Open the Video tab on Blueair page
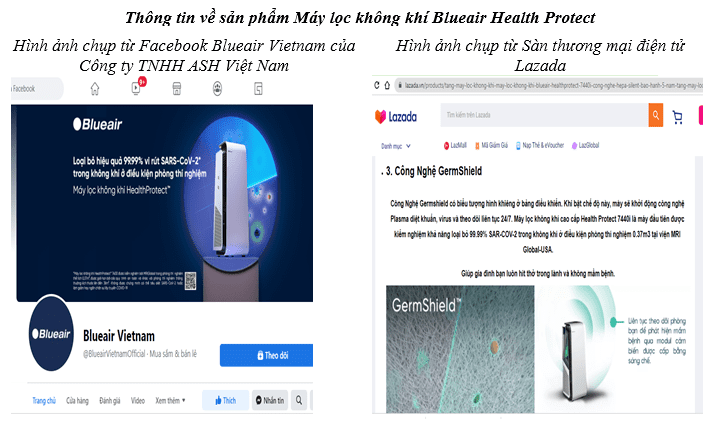Screen dimensions: 719x447 pyautogui.click(x=138, y=401)
